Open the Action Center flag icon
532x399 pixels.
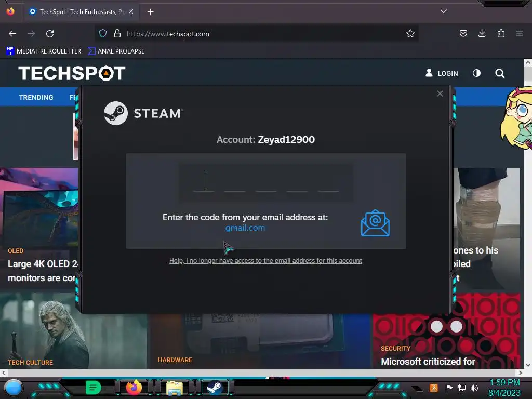(x=449, y=388)
